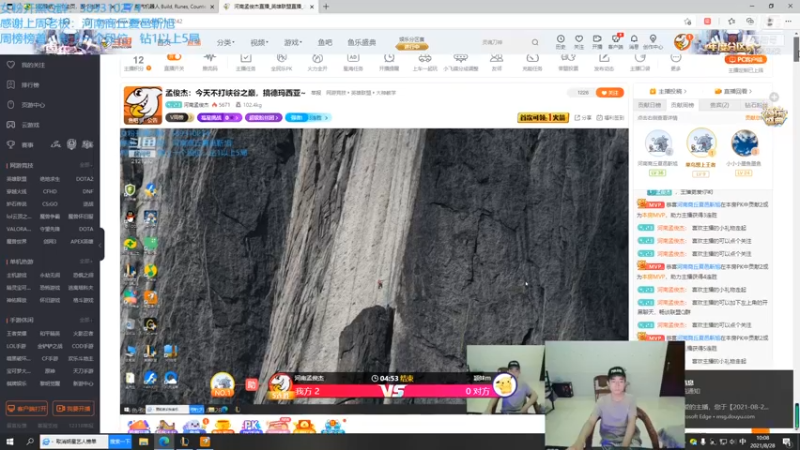Viewport: 800px width, 450px height.
Task: Click the start streaming button at sidebar bottom
Action: pyautogui.click(x=73, y=409)
